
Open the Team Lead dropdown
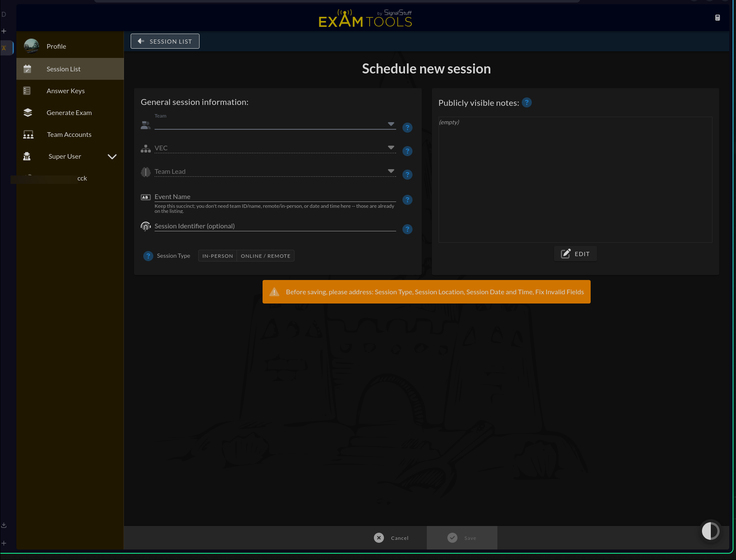coord(275,171)
